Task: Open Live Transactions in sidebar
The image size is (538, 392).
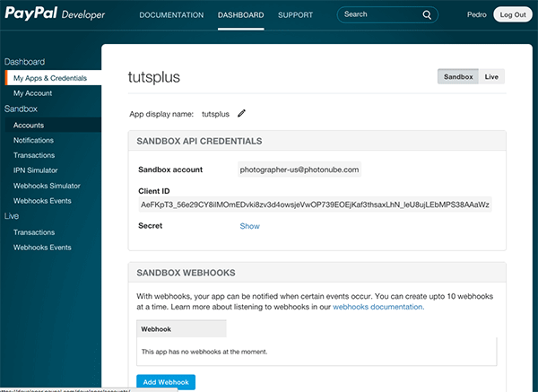Action: pyautogui.click(x=34, y=232)
